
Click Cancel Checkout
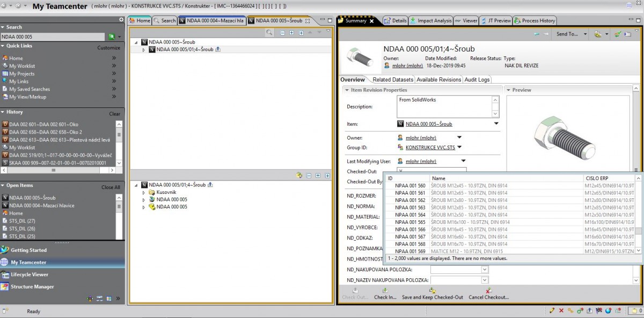pyautogui.click(x=488, y=293)
